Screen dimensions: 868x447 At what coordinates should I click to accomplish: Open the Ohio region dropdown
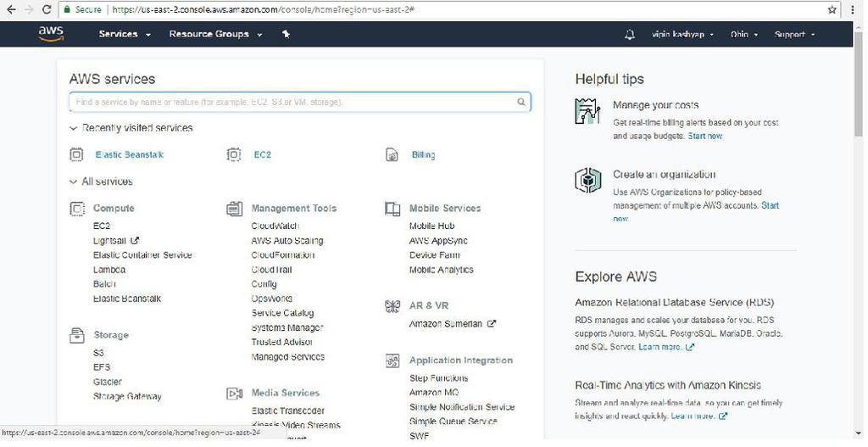coord(743,35)
